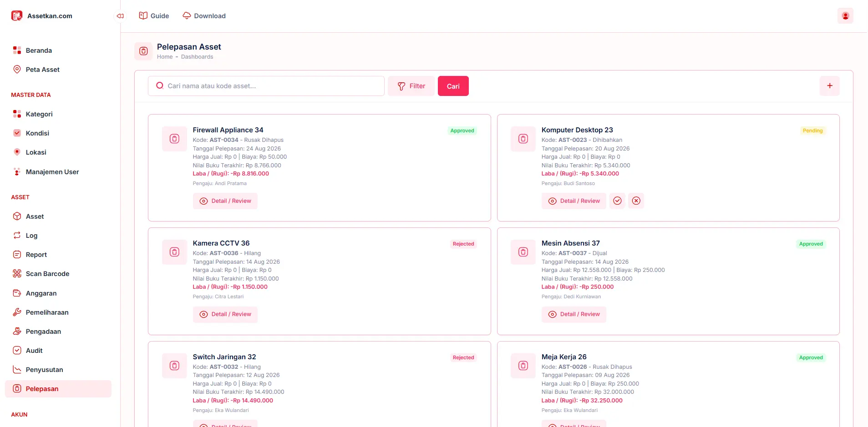This screenshot has height=427, width=868.
Task: Click the code AST-0037 in Mesin Absensi card
Action: point(573,253)
